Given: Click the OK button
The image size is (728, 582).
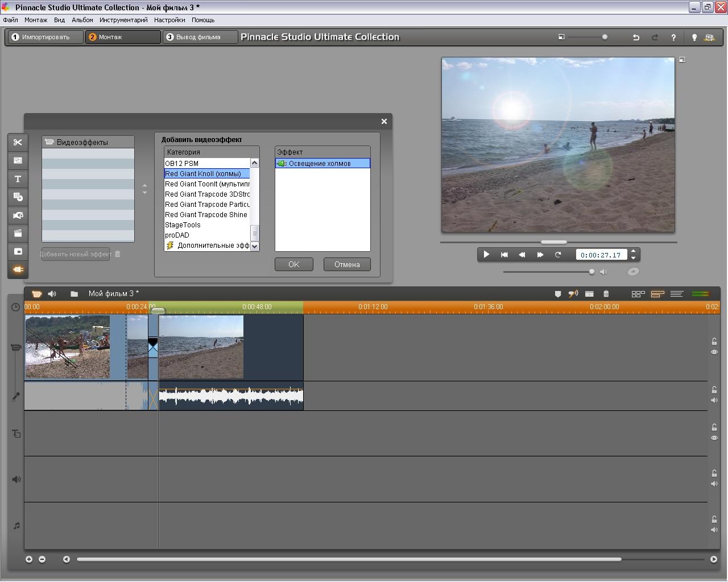Looking at the screenshot, I should tap(293, 264).
